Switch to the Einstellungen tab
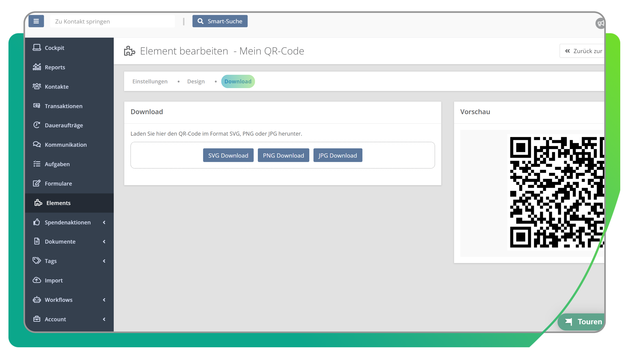Viewport: 644px width, 362px height. pyautogui.click(x=150, y=81)
